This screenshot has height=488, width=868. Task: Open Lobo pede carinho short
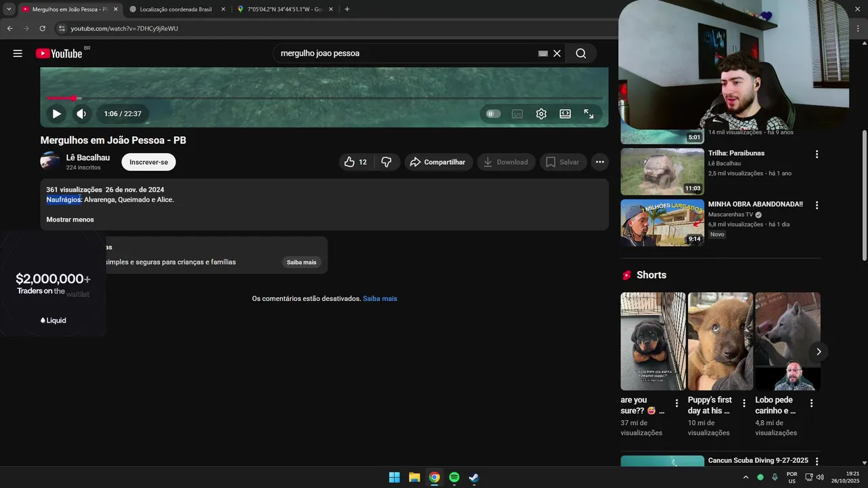click(x=787, y=342)
